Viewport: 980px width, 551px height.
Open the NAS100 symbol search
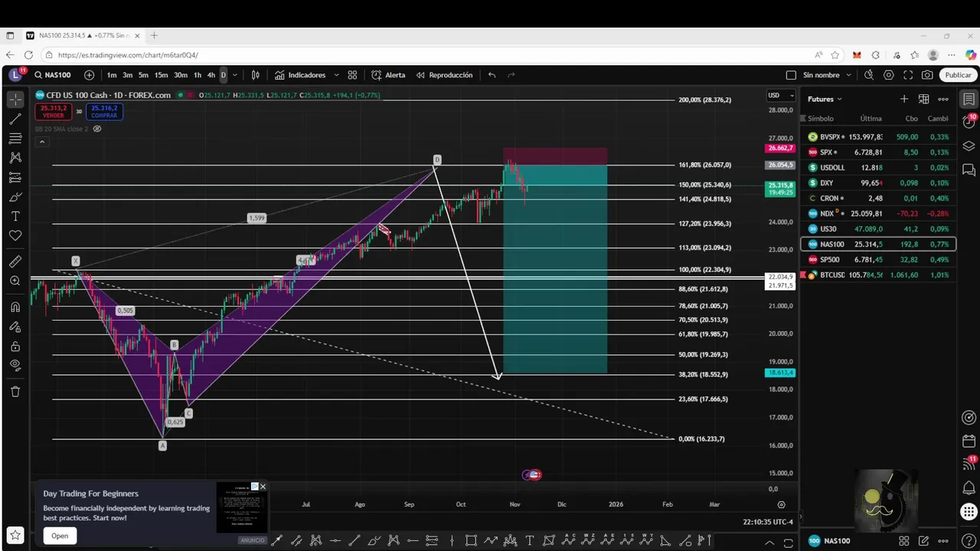(x=52, y=75)
